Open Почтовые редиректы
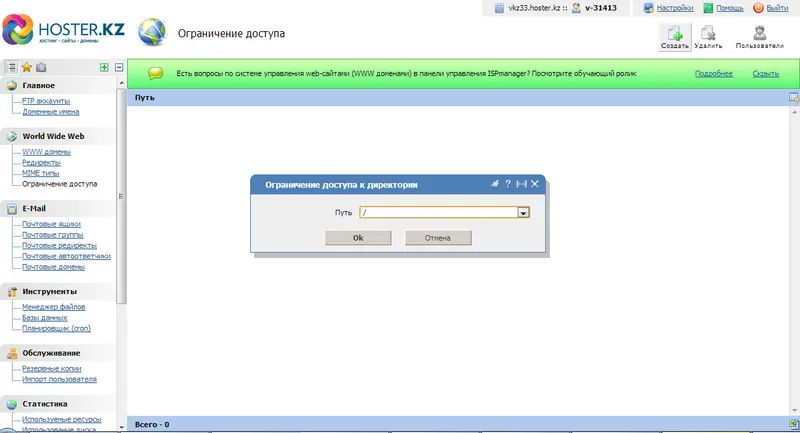The width and height of the screenshot is (800, 433). tap(59, 245)
